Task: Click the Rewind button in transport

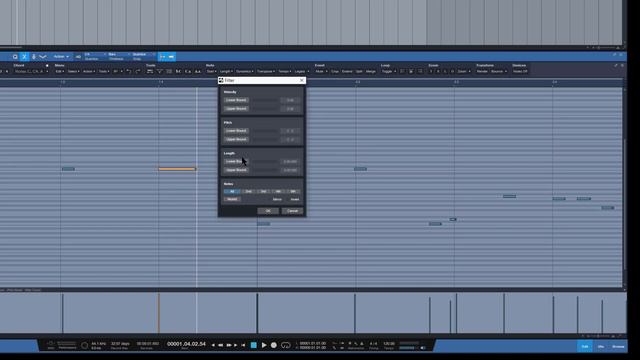Action: coord(220,345)
